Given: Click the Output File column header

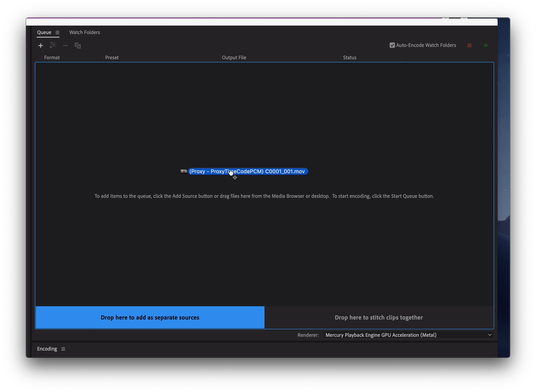Looking at the screenshot, I should coord(234,57).
